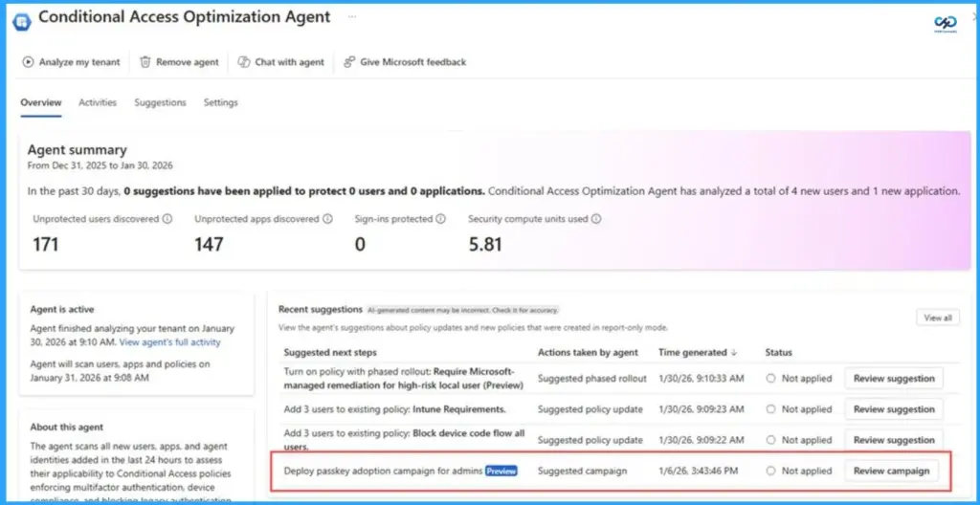Click the info icon beside Unprotected users discovered

pyautogui.click(x=167, y=219)
